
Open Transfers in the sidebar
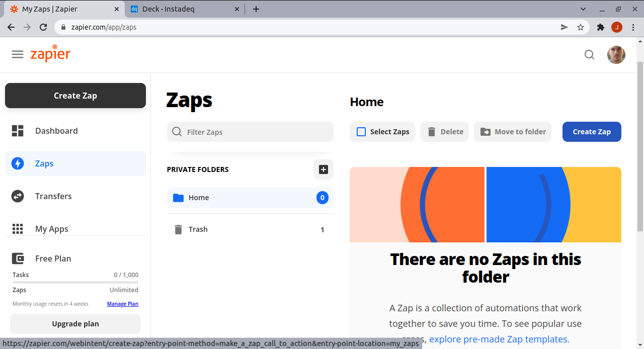(75, 196)
